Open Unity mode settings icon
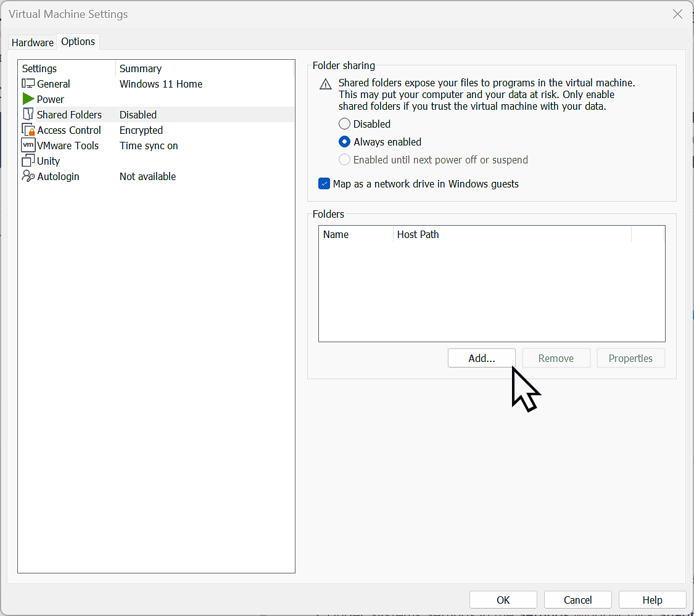Viewport: 694px width, 616px height. [28, 160]
